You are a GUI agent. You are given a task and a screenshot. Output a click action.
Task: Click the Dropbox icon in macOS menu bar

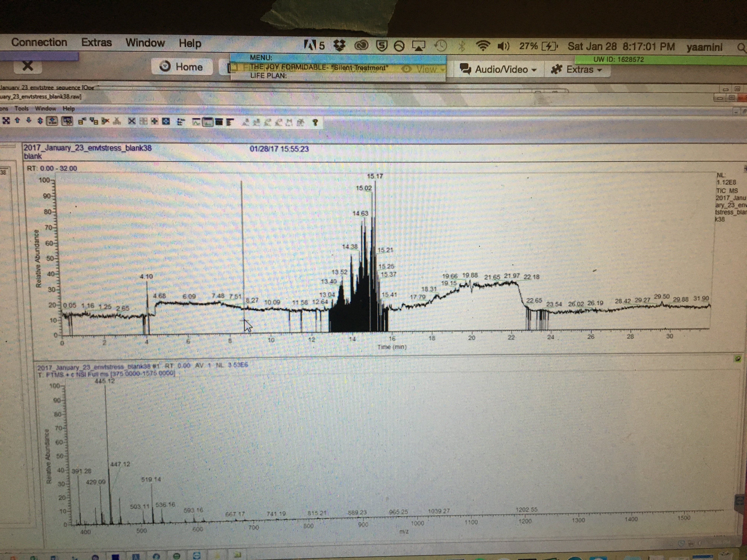pyautogui.click(x=339, y=46)
